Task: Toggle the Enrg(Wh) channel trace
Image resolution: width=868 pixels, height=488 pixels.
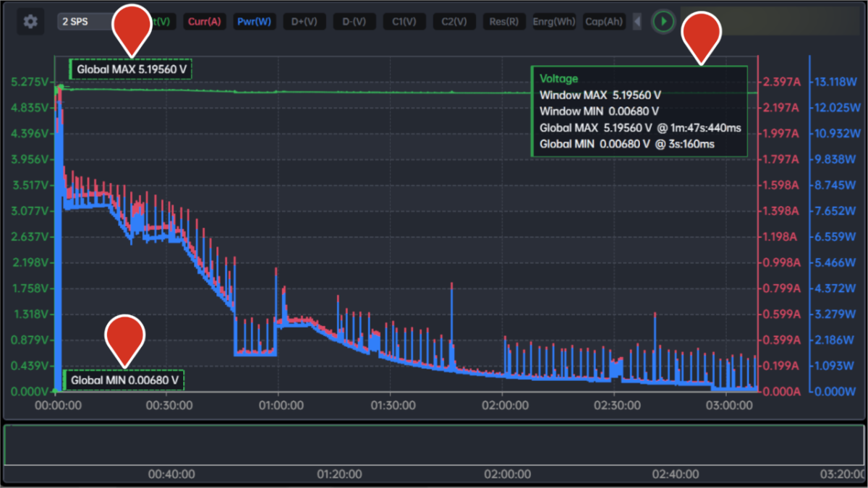Action: tap(554, 22)
